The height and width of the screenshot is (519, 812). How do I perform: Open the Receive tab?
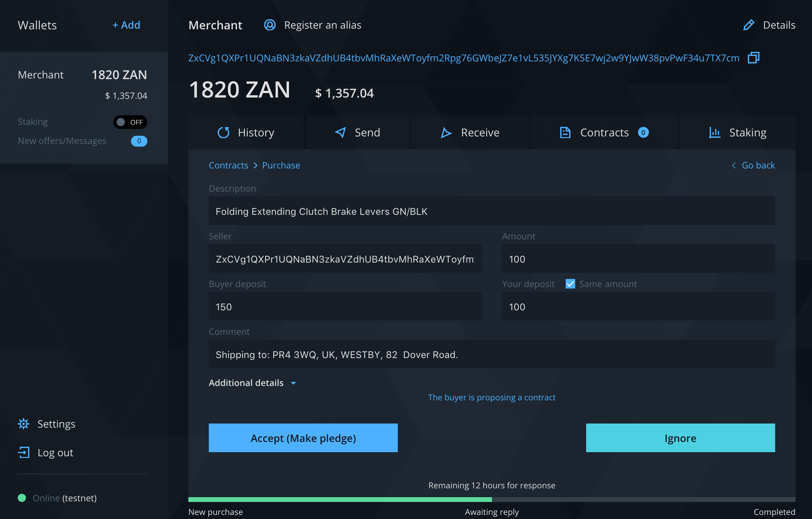pos(470,132)
